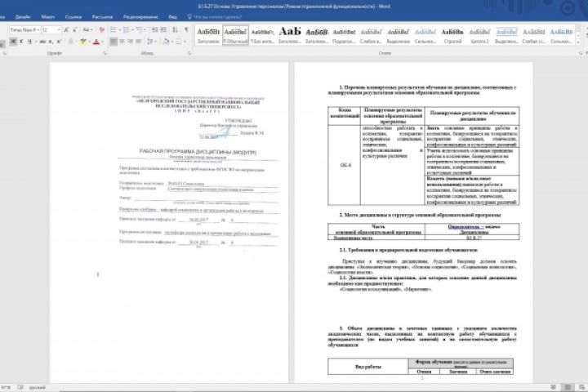Click РАБОЧАЯ ПРОГРАММА ДИСЦИПЛИНЫ title on first page
The height and width of the screenshot is (392, 588).
(x=198, y=152)
